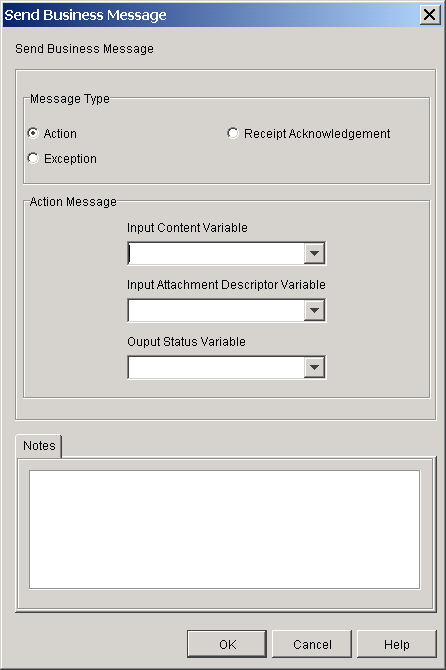The height and width of the screenshot is (670, 446).
Task: Click the Input Content Variable label
Action: [x=187, y=228]
